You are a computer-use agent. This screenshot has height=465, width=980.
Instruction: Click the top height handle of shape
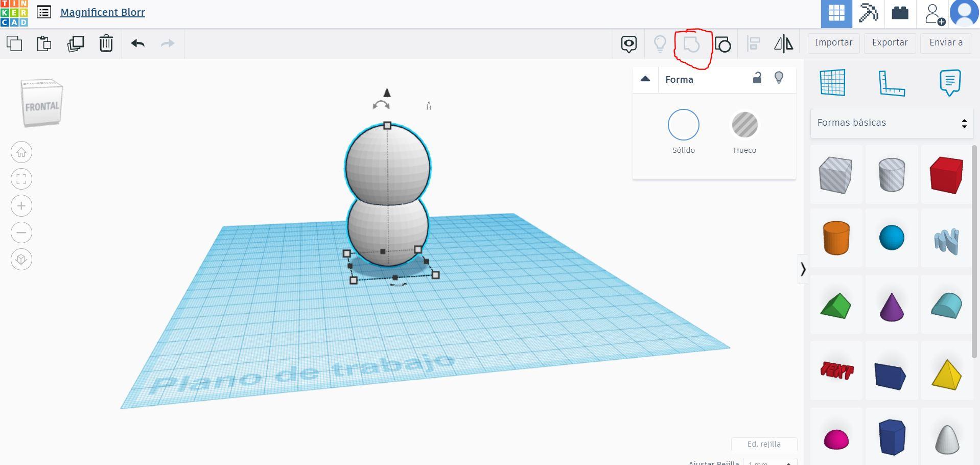coord(387,125)
